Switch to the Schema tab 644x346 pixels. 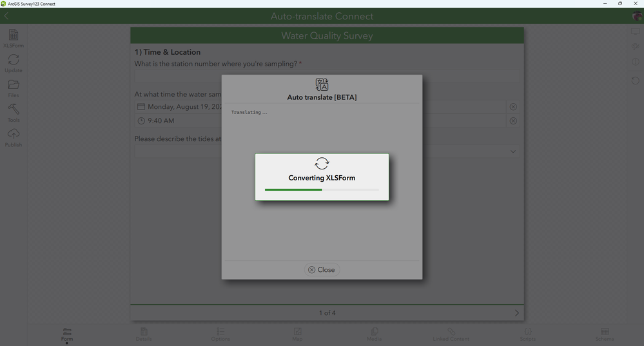pyautogui.click(x=605, y=334)
